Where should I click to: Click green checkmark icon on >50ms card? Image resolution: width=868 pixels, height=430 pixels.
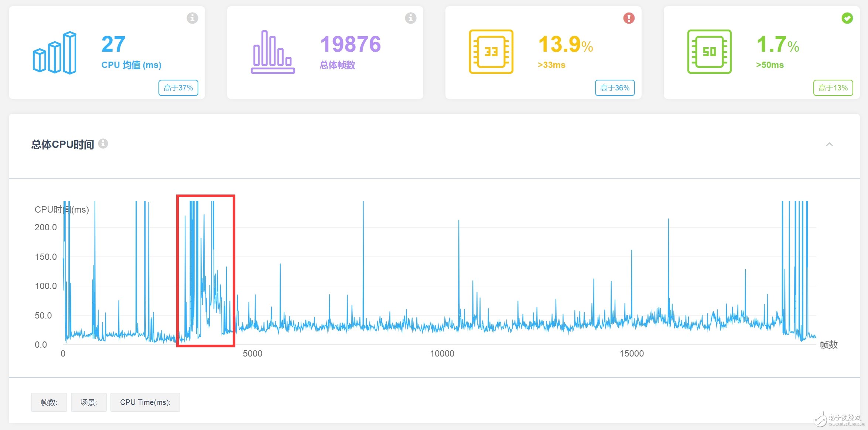pos(847,18)
